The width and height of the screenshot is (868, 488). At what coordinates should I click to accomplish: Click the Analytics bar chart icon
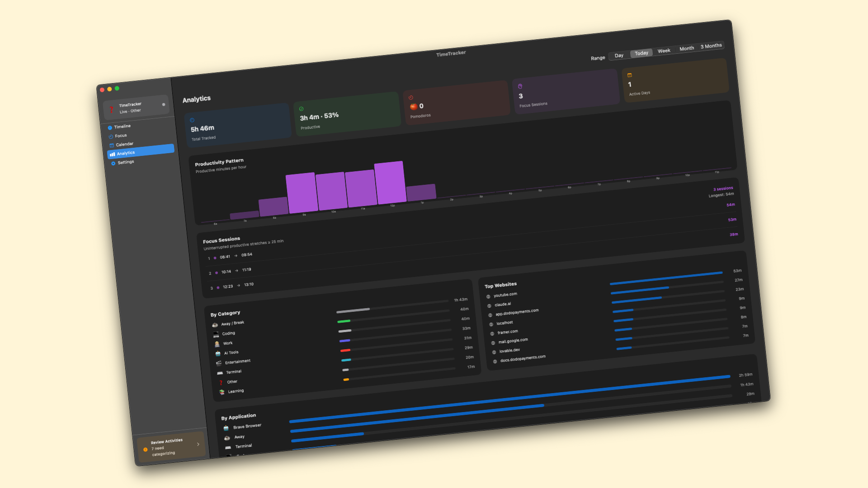pos(113,155)
